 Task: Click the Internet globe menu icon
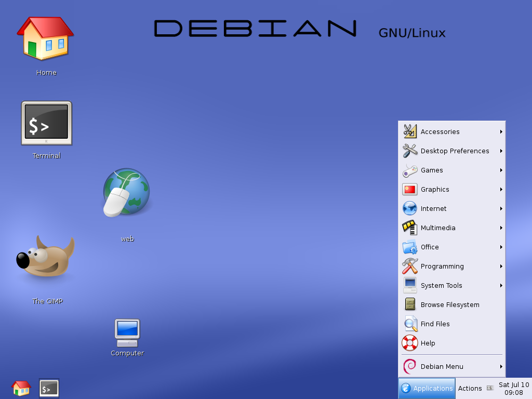(410, 208)
